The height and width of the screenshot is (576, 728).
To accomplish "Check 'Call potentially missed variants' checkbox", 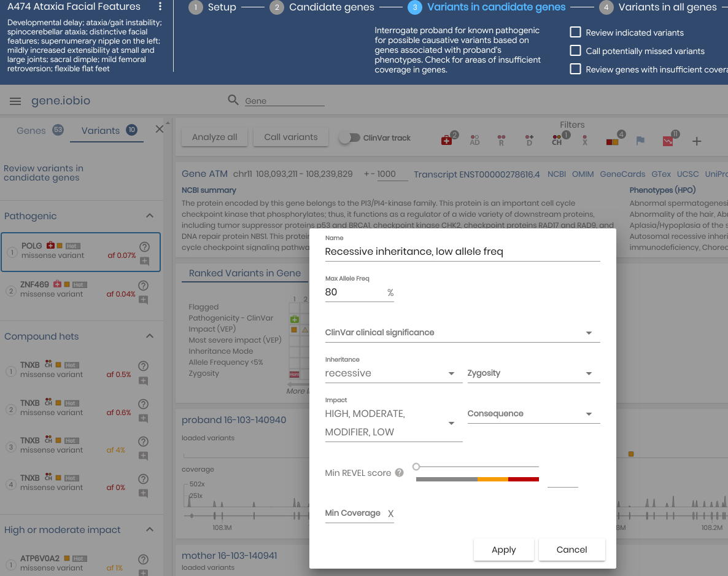I will point(575,50).
